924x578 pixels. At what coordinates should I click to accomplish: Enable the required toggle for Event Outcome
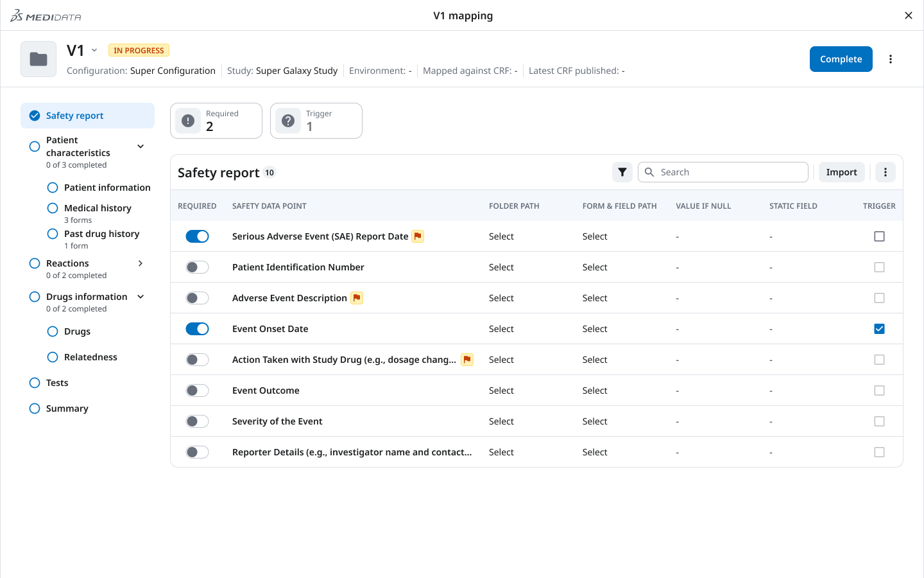point(197,390)
